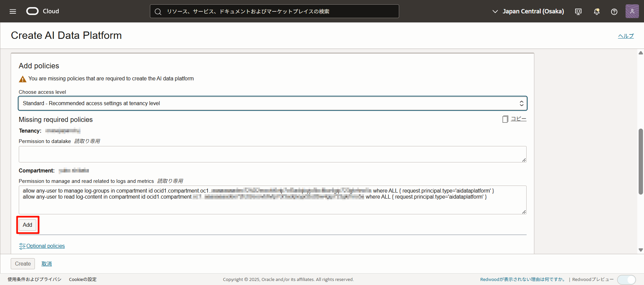Click the warning triangle icon
Viewport: 644px width, 285px height.
(x=22, y=79)
